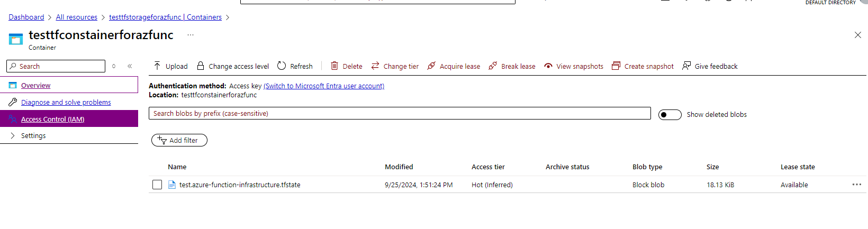Close the container blade with X

[858, 35]
